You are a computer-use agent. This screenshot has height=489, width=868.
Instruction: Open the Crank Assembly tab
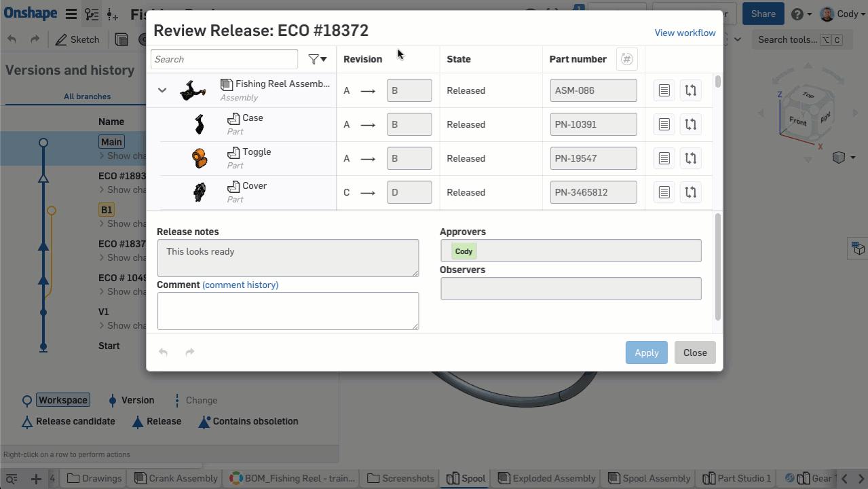point(176,478)
